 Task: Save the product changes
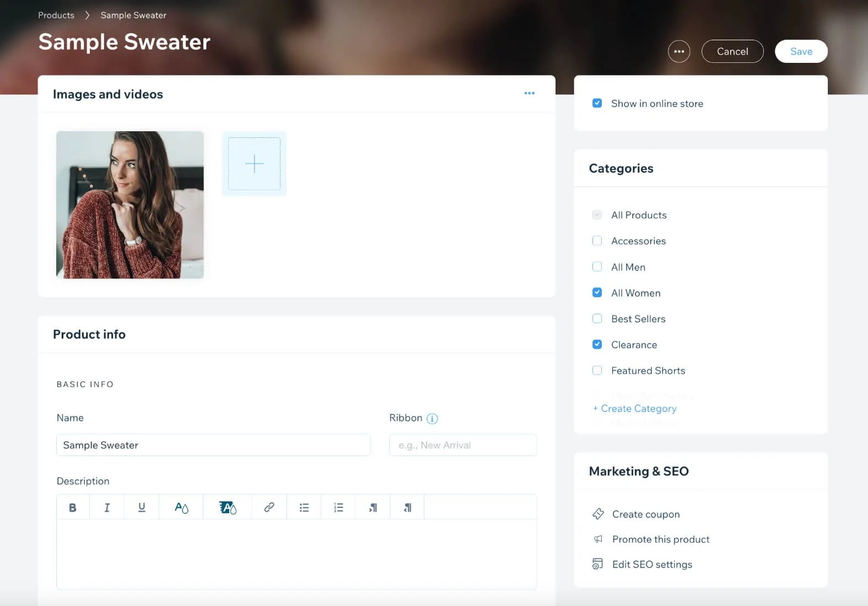click(x=801, y=51)
